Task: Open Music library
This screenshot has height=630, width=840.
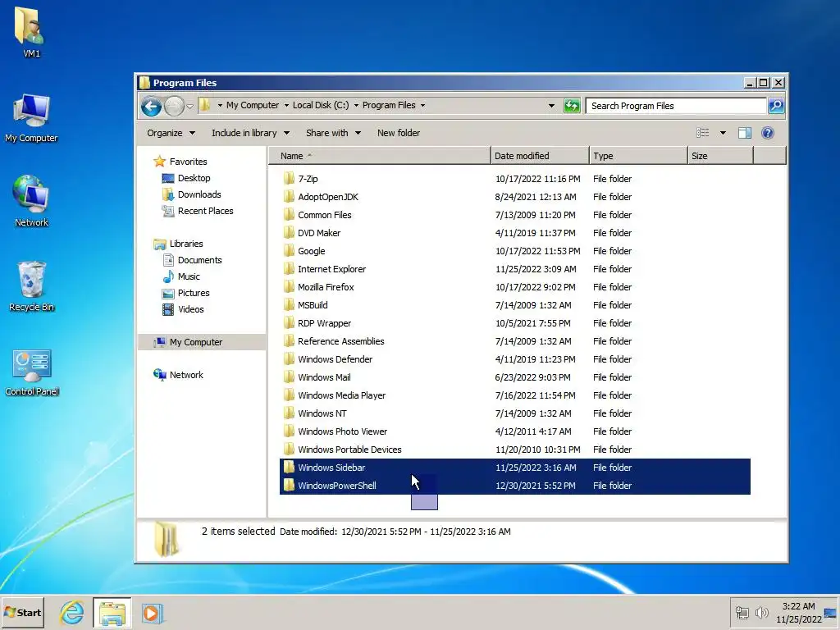Action: point(188,276)
